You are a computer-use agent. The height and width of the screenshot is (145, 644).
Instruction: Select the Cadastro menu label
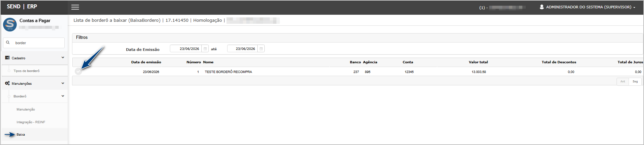click(18, 58)
